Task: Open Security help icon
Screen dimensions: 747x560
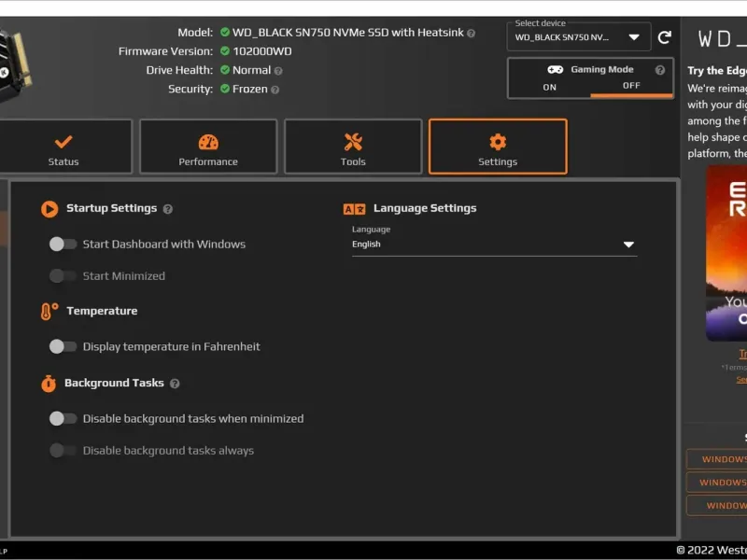Action: pos(275,90)
